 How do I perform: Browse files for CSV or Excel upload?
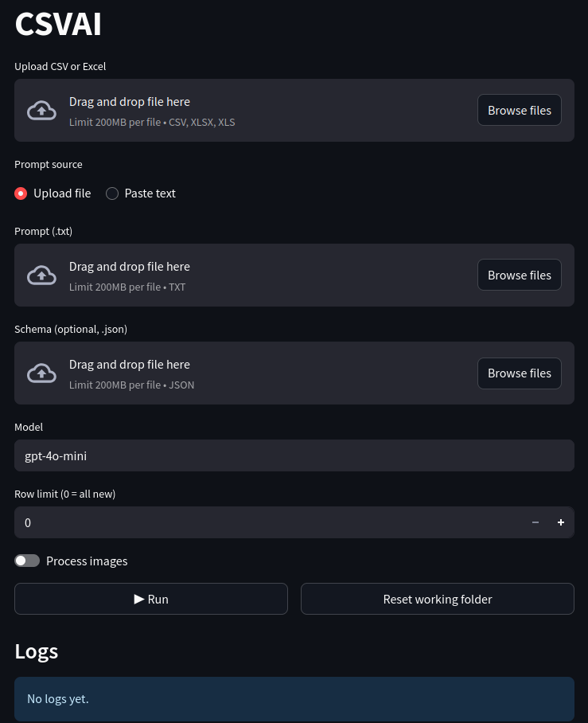coord(519,111)
